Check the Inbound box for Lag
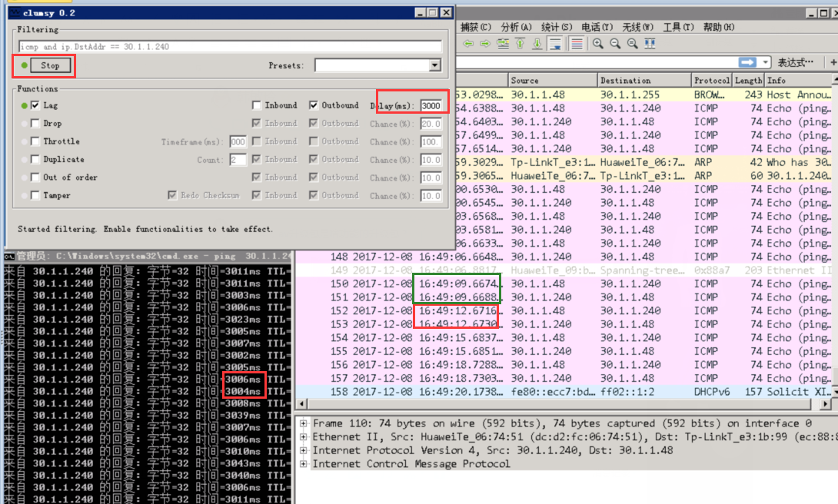838x504 pixels. coord(257,105)
